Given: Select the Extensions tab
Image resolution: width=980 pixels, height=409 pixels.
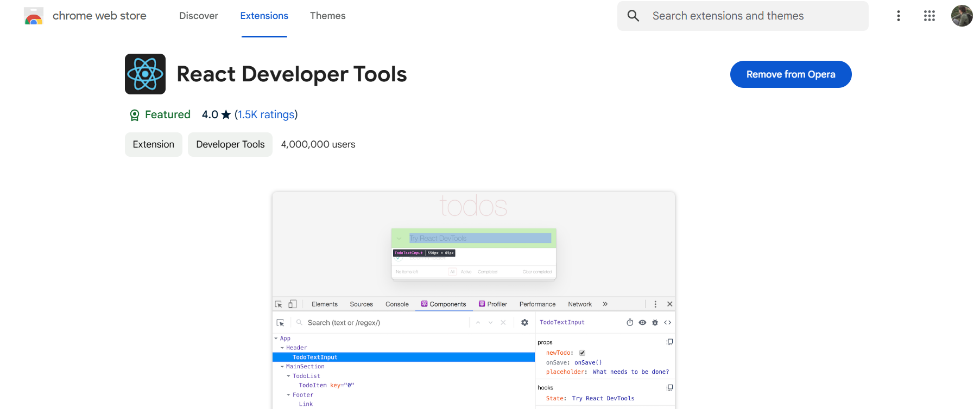Looking at the screenshot, I should tap(264, 16).
